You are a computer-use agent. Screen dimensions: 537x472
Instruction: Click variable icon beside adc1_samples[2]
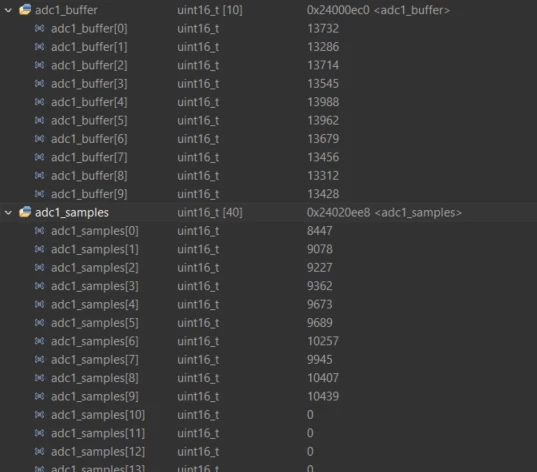point(39,268)
